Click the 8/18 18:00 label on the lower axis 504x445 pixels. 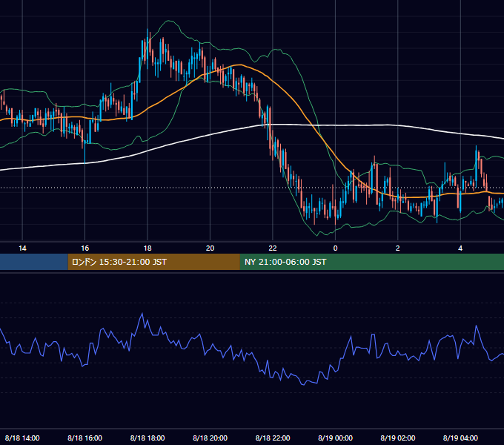click(147, 438)
